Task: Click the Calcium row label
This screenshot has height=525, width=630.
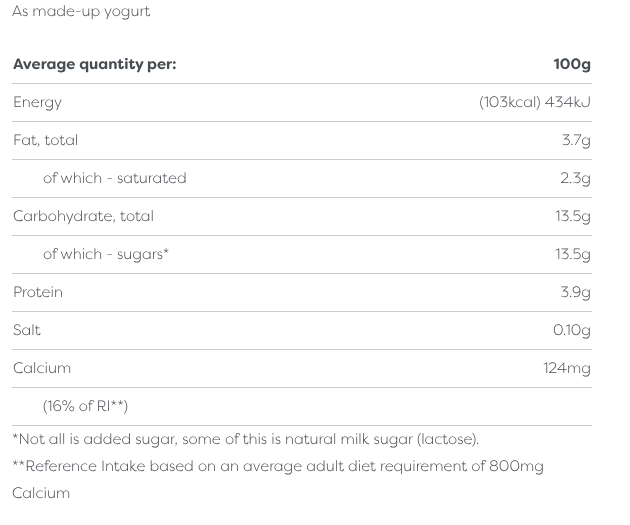Action: coord(42,368)
